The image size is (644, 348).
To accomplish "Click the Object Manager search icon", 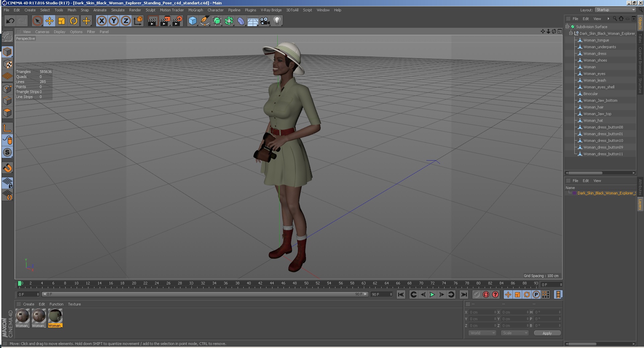I will pos(615,19).
